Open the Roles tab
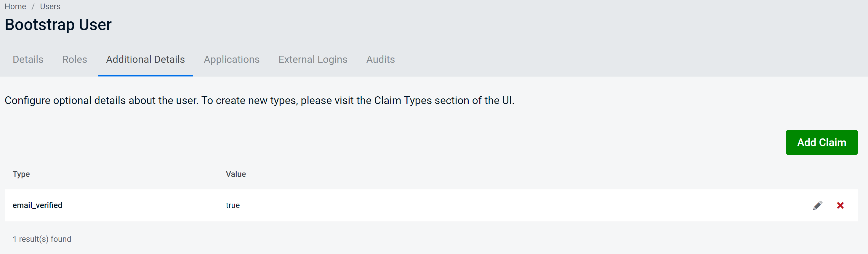Image resolution: width=868 pixels, height=254 pixels. click(74, 59)
